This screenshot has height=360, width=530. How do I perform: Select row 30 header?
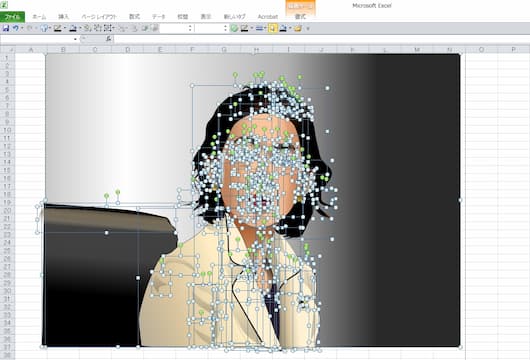(x=7, y=290)
